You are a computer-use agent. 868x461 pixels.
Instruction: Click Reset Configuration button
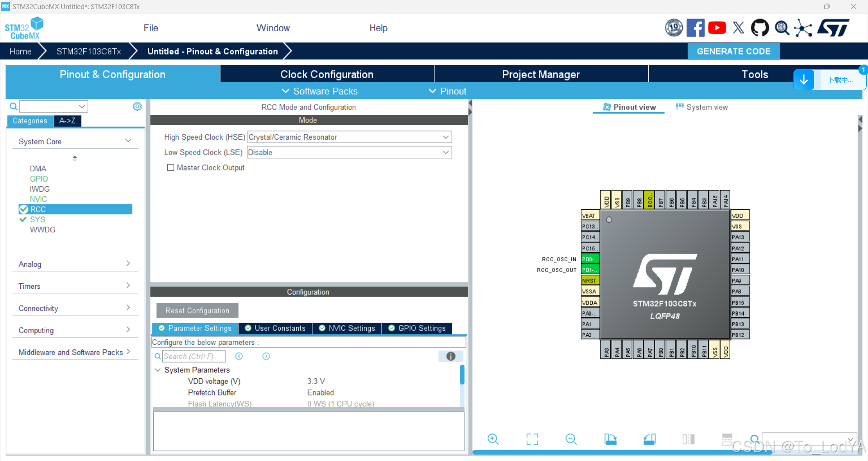197,310
